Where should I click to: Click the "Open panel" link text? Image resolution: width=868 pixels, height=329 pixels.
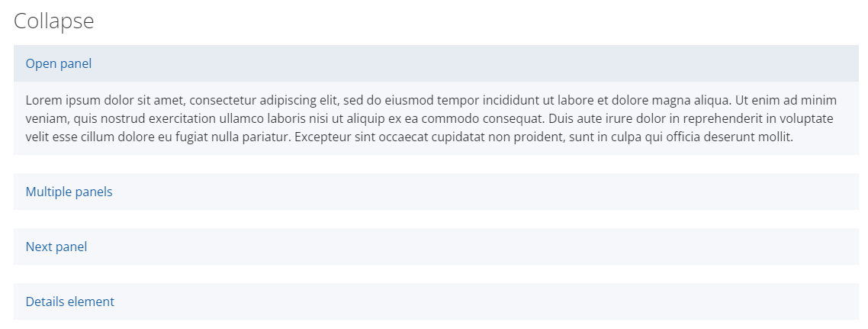tap(59, 63)
